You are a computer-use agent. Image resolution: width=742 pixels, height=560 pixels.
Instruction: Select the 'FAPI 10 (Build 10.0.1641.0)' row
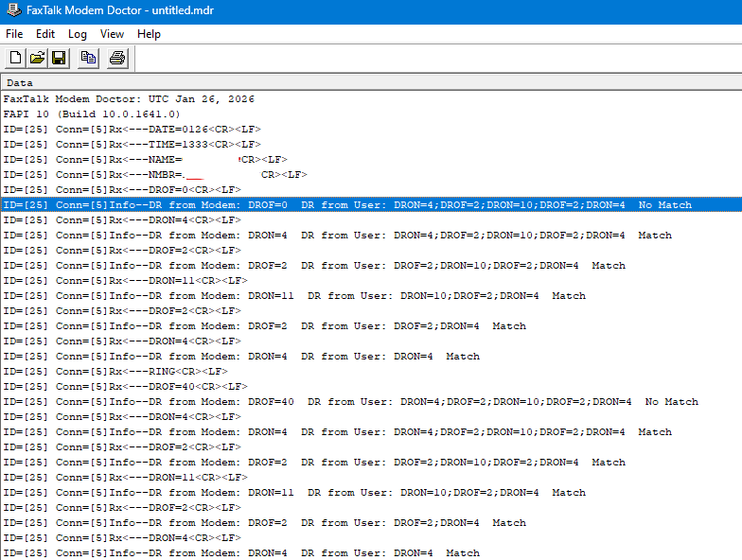(x=371, y=114)
